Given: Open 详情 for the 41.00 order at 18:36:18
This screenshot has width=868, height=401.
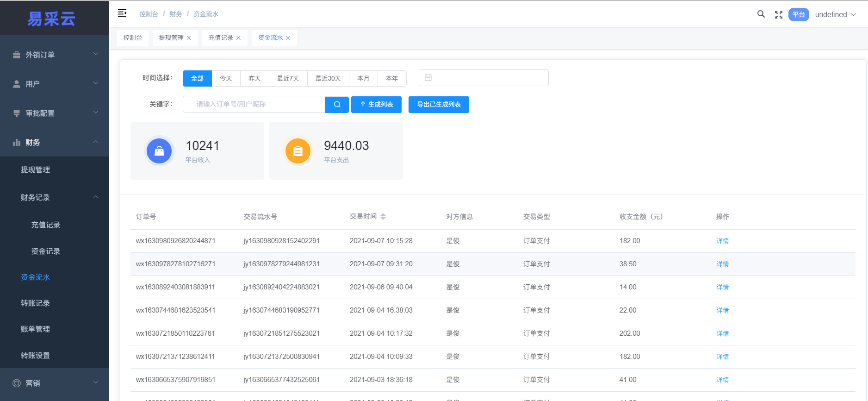Looking at the screenshot, I should point(722,380).
